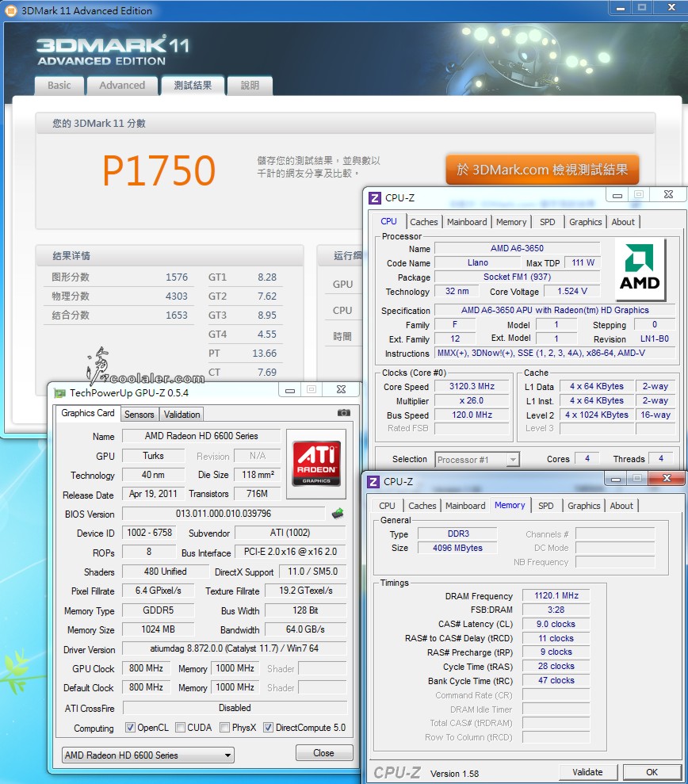Click the Validate button in CPU-Z

click(x=587, y=772)
